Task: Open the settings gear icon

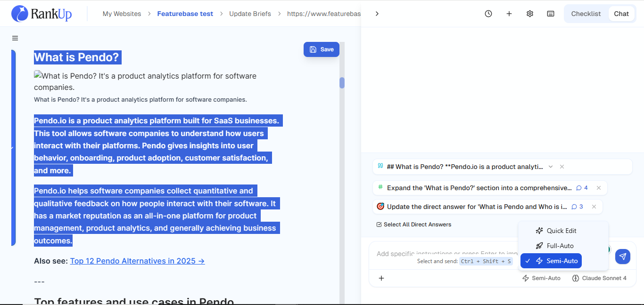Action: [530, 14]
